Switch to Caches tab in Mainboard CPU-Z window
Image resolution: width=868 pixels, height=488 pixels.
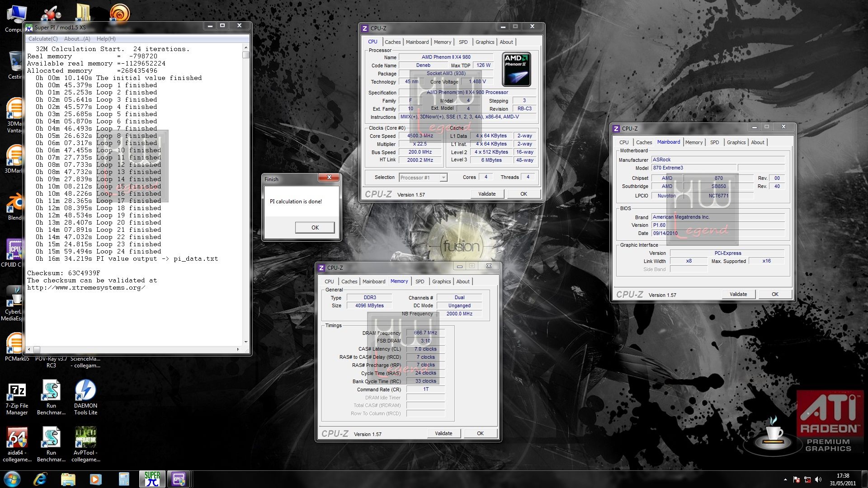point(644,142)
